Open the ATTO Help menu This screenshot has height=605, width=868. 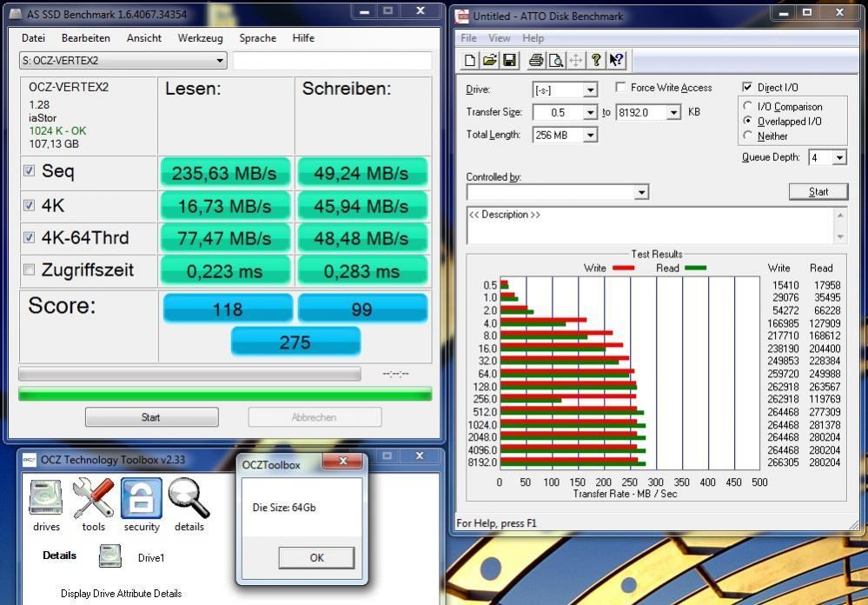coord(533,38)
